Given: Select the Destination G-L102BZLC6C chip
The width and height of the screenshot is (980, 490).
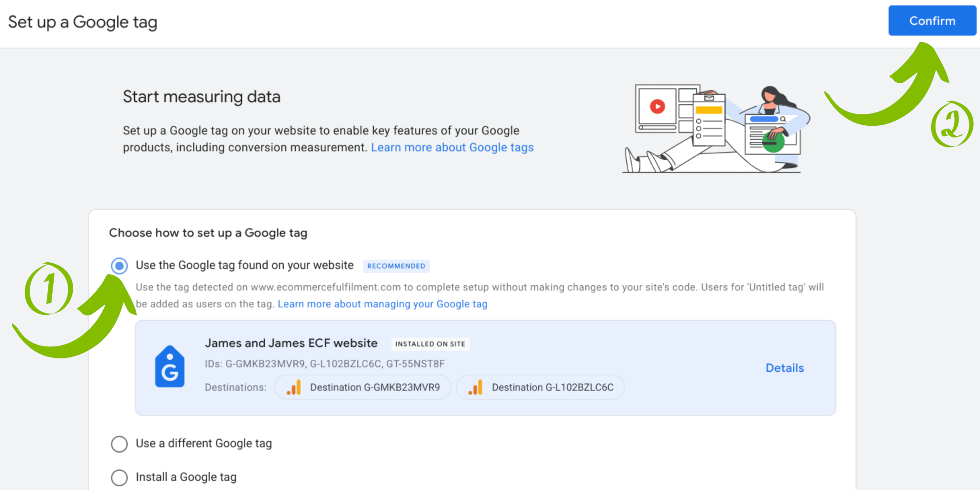Looking at the screenshot, I should click(x=540, y=387).
